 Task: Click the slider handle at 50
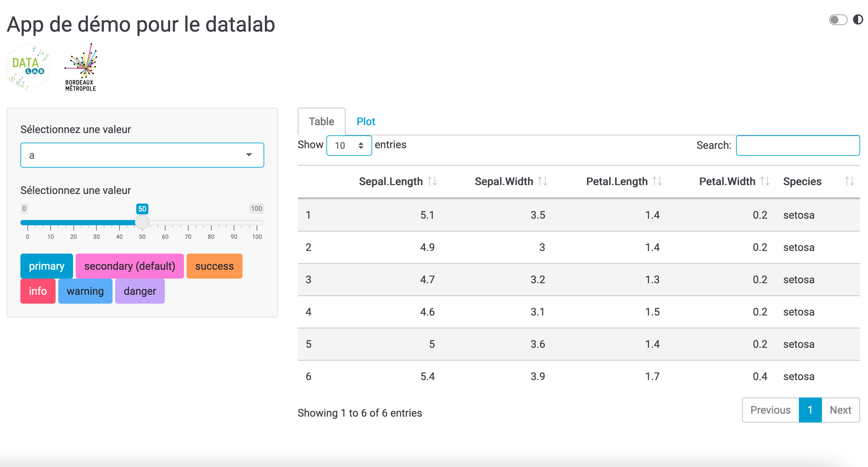tap(142, 222)
